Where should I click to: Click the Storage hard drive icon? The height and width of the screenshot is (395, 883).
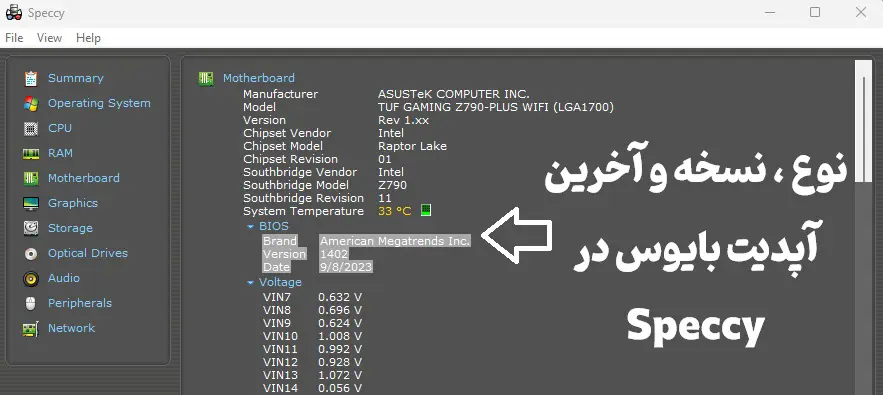coord(31,228)
